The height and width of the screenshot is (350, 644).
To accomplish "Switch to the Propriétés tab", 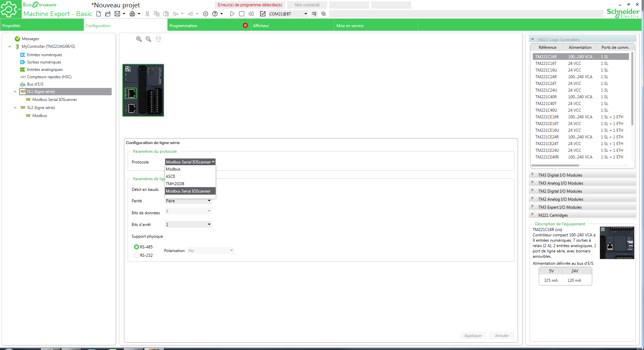I will [42, 25].
